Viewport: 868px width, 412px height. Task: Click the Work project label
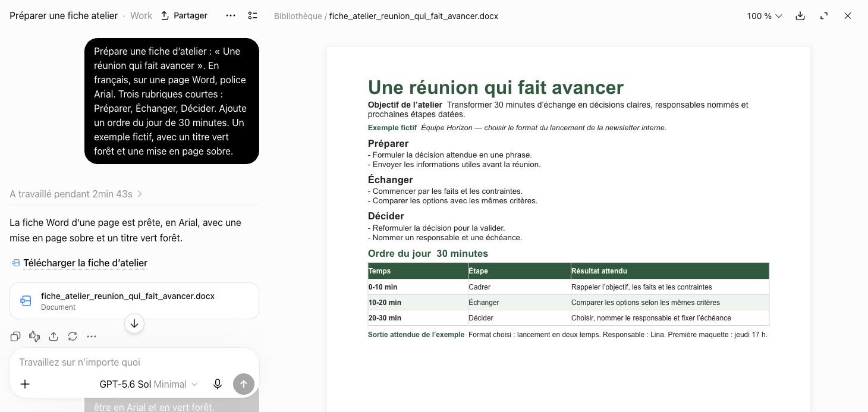[141, 15]
